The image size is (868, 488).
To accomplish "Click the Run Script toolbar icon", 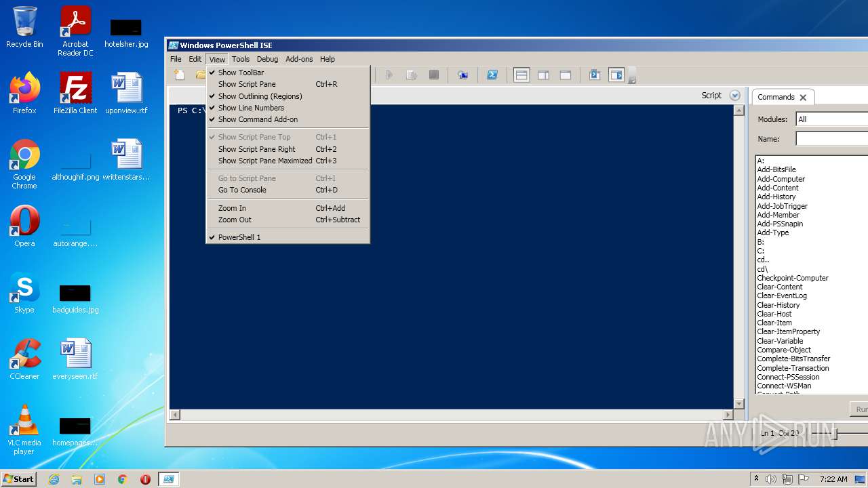I will pos(389,75).
